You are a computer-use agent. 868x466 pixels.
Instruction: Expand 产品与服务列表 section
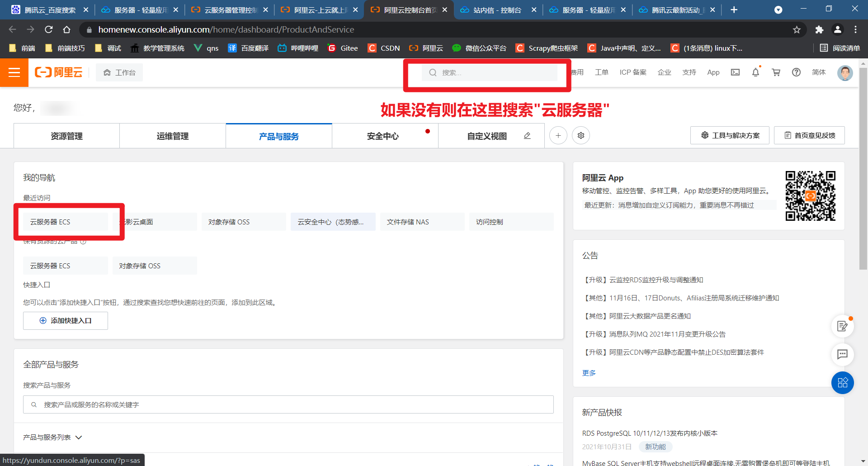click(53, 437)
